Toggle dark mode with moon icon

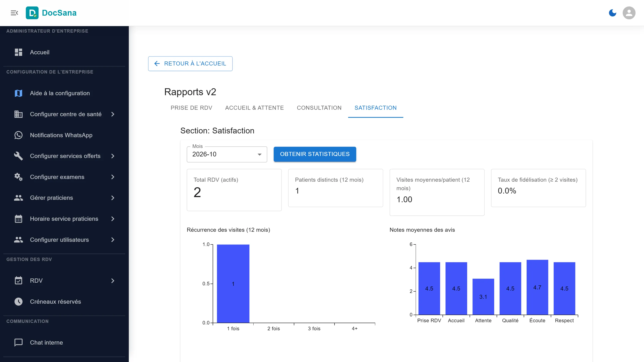coord(612,13)
